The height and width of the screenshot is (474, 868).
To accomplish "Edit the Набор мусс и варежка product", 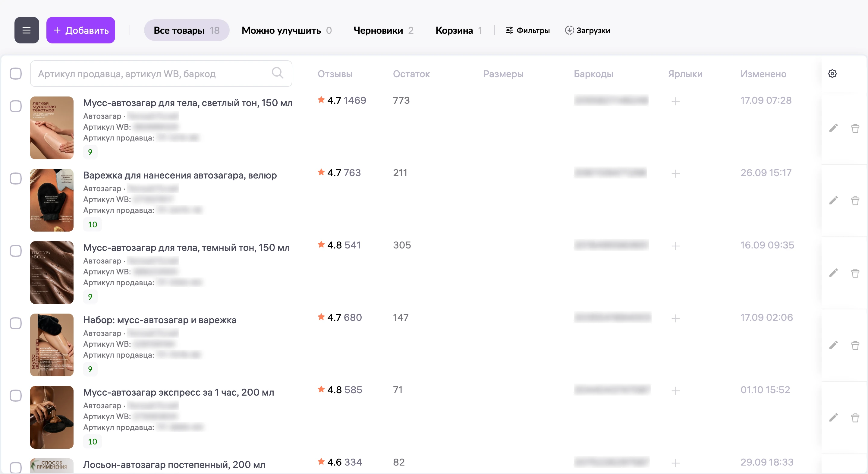I will (x=834, y=345).
